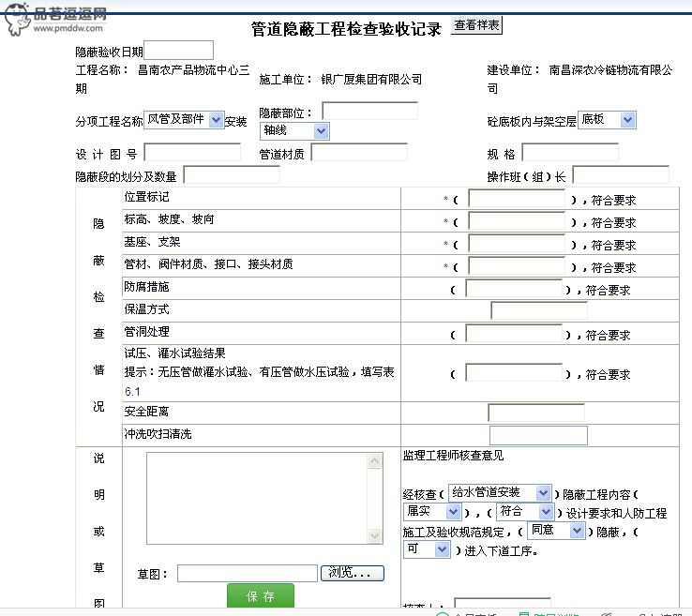Open the 同意 dropdown
Viewport: 692px width, 616px height.
tap(557, 530)
